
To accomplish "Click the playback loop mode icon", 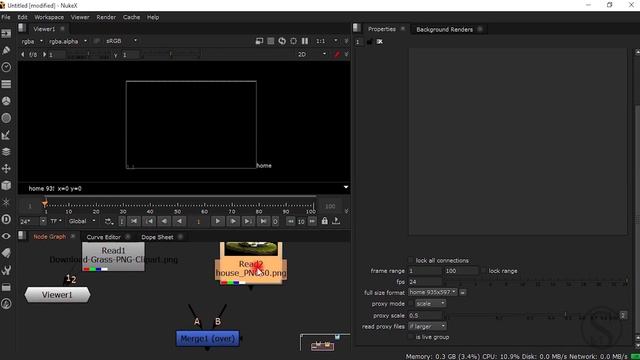I will 109,221.
